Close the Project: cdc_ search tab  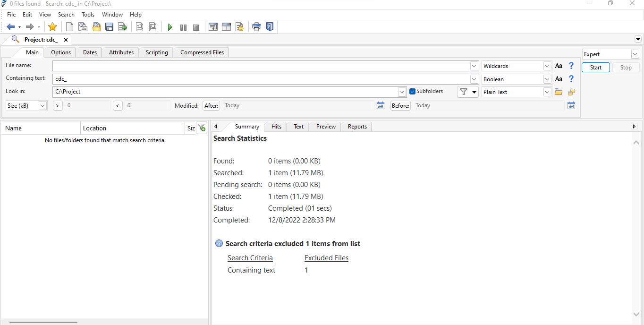[66, 40]
